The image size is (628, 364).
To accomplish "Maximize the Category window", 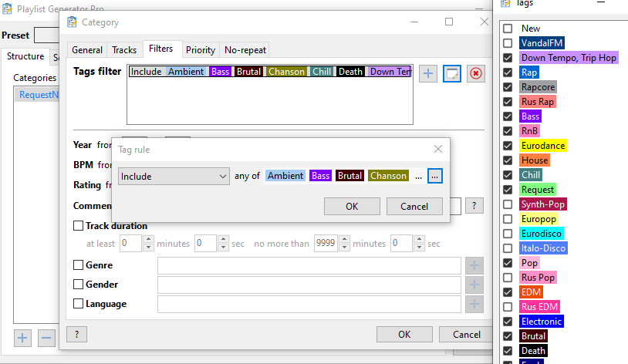I will (x=449, y=22).
